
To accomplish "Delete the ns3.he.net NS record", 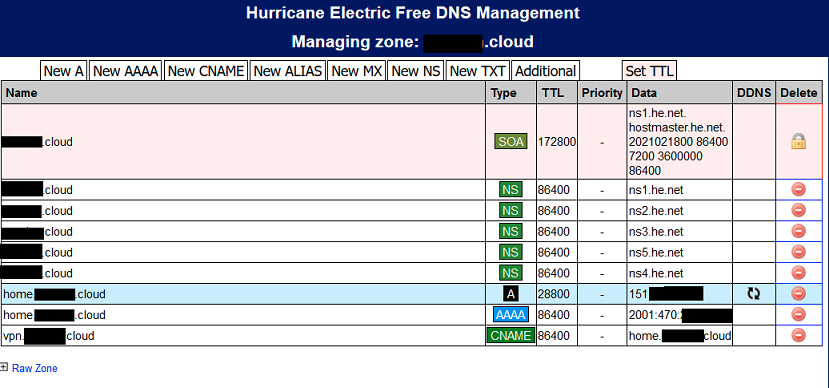I will click(x=798, y=231).
